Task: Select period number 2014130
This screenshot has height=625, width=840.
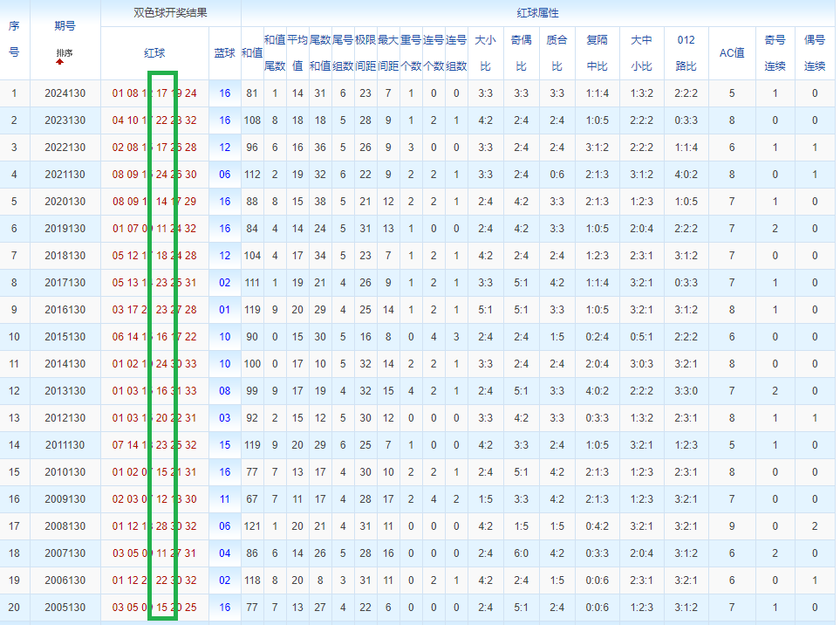Action: [65, 364]
